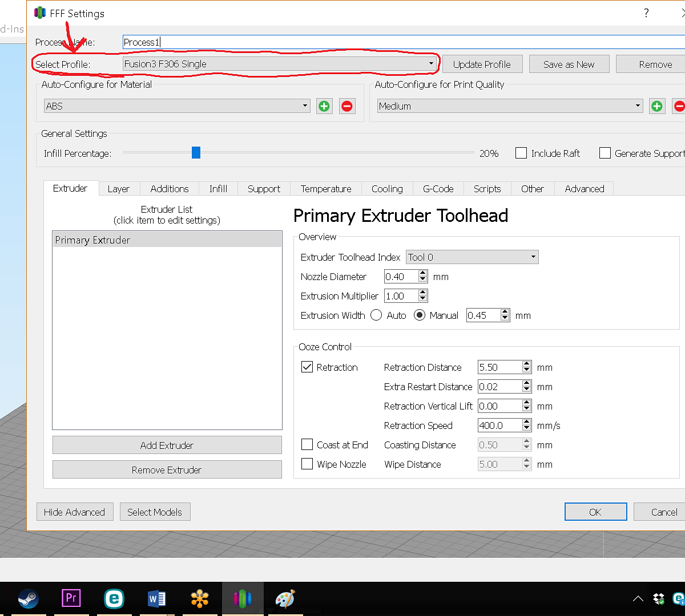This screenshot has width=685, height=616.
Task: Click Dropbox icon in system tray
Action: pyautogui.click(x=659, y=599)
